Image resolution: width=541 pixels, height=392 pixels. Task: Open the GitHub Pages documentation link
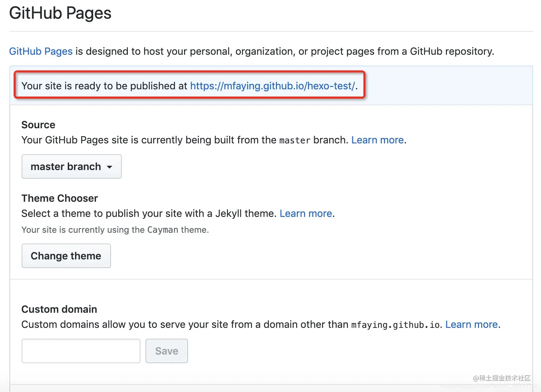pyautogui.click(x=41, y=51)
